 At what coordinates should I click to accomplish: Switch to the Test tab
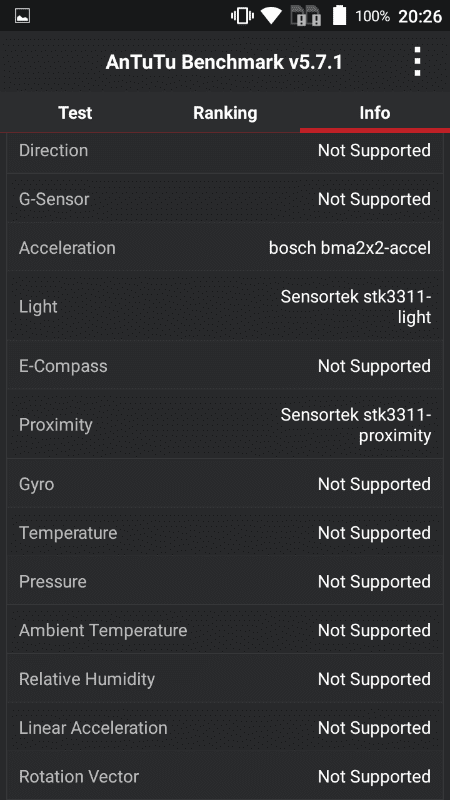click(x=75, y=113)
